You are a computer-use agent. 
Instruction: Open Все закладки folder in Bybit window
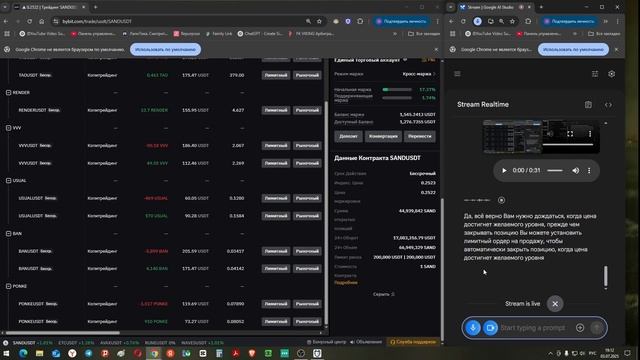tap(424, 34)
